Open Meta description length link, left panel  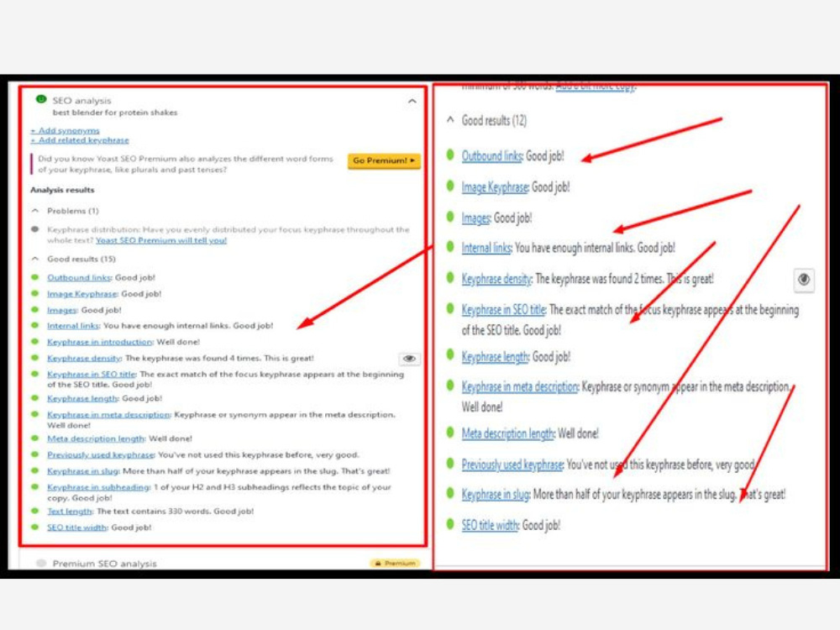point(96,438)
